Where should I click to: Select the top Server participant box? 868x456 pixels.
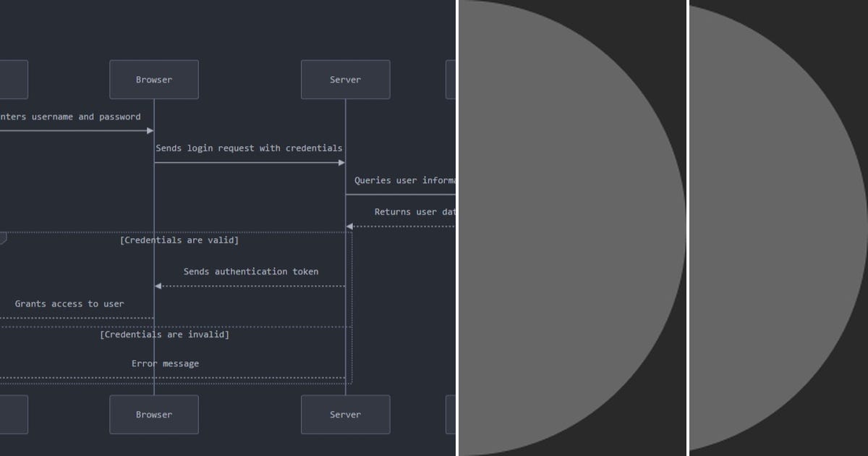345,80
